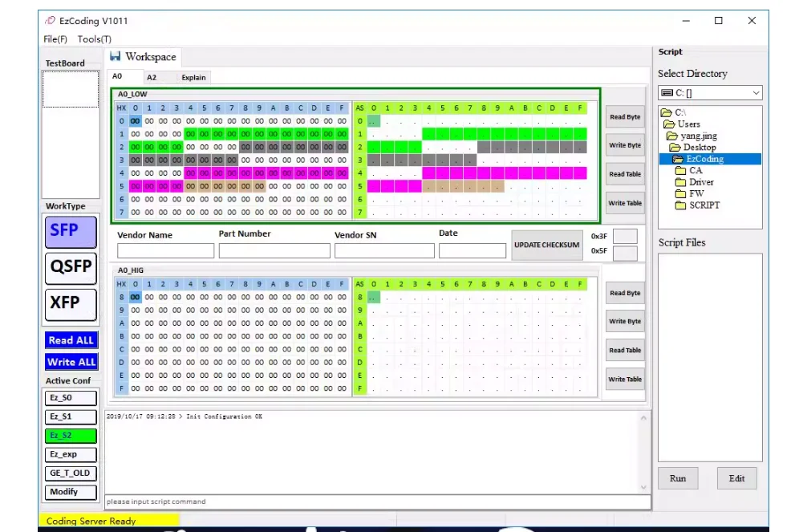799x532 pixels.
Task: Click Read Table for A0_HIG
Action: click(625, 351)
